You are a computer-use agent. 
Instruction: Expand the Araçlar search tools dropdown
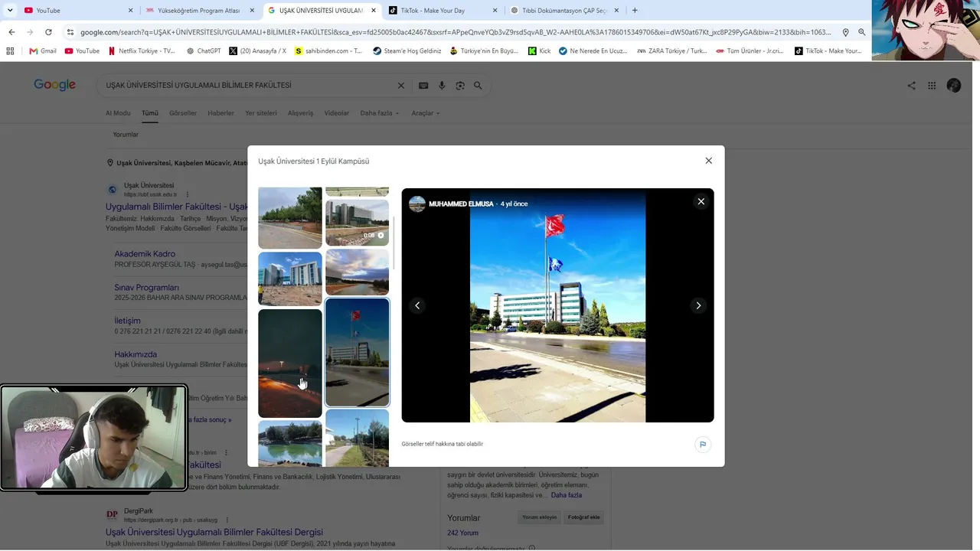(x=426, y=113)
